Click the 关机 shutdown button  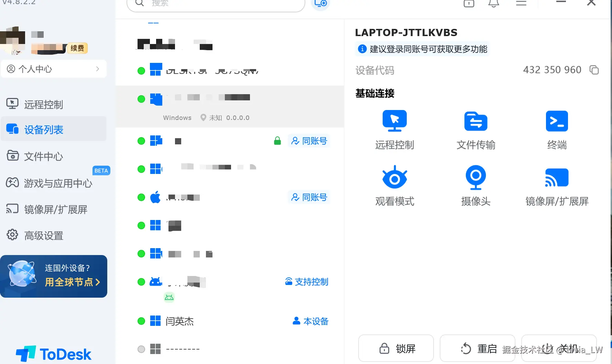point(559,348)
